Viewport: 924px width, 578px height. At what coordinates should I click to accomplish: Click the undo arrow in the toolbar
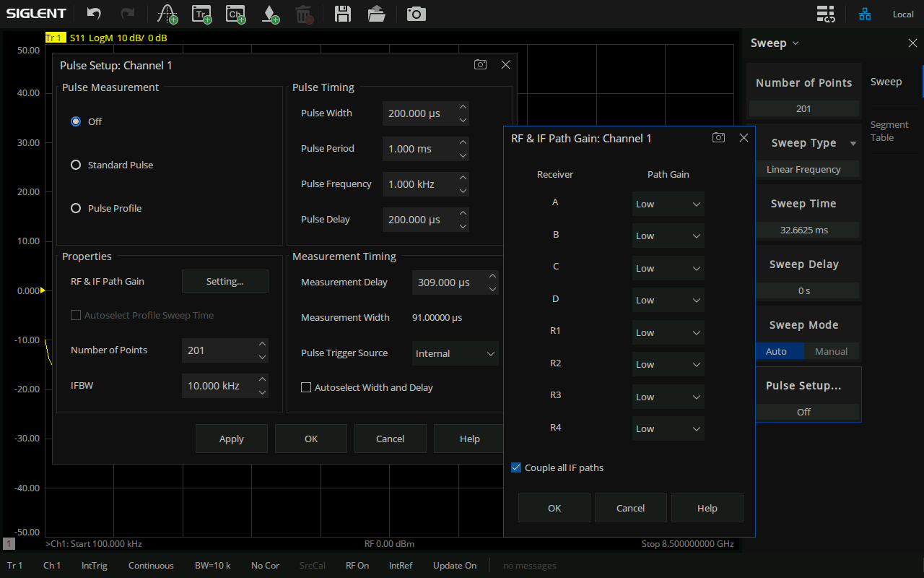point(94,14)
